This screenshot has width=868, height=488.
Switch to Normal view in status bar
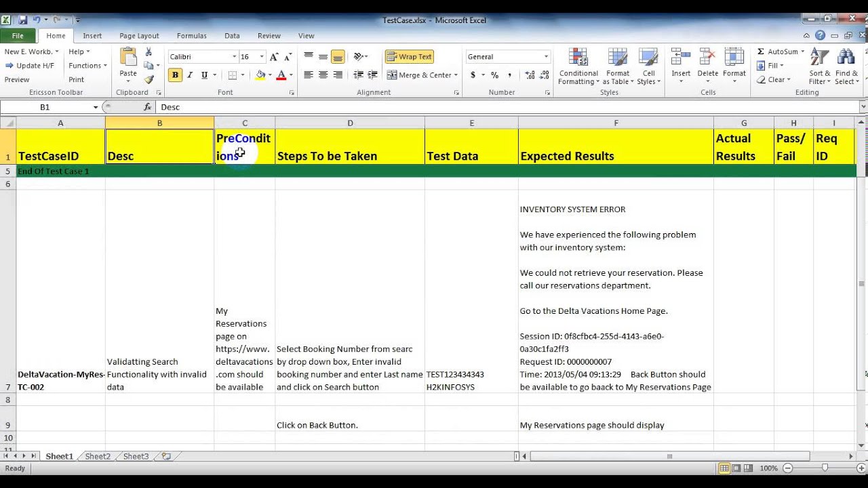[x=725, y=468]
